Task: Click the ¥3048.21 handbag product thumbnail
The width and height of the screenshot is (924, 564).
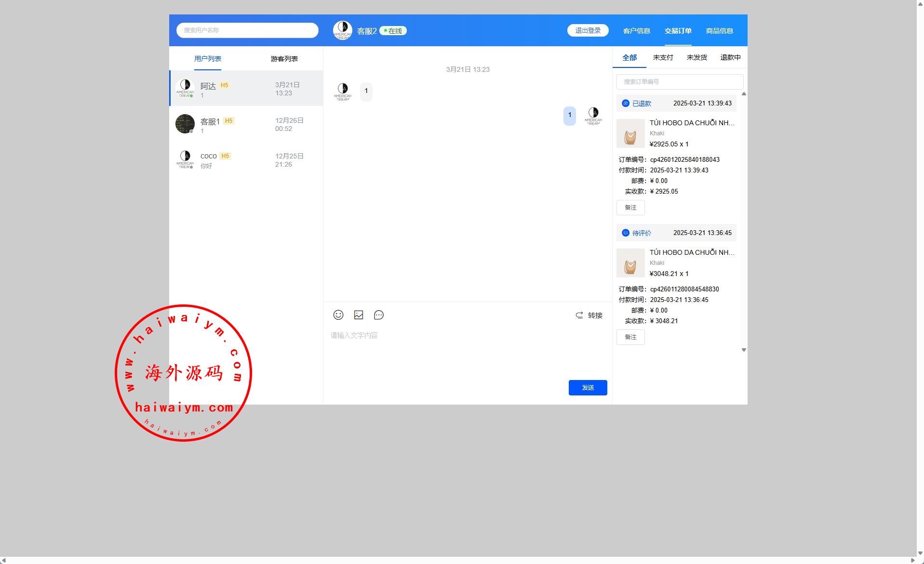Action: pos(630,263)
